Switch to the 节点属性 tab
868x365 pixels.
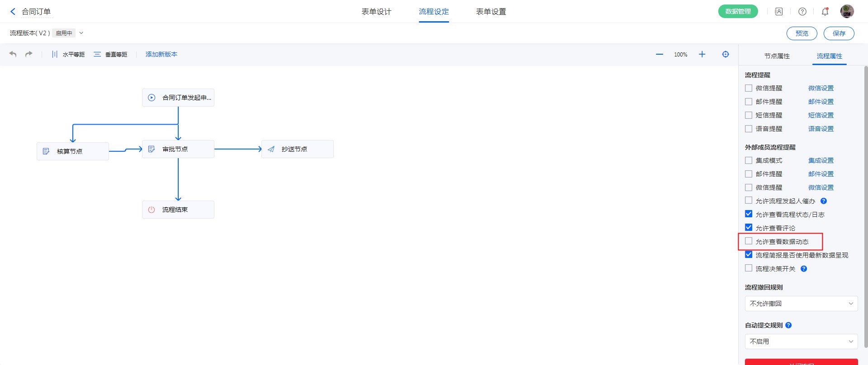tap(777, 56)
